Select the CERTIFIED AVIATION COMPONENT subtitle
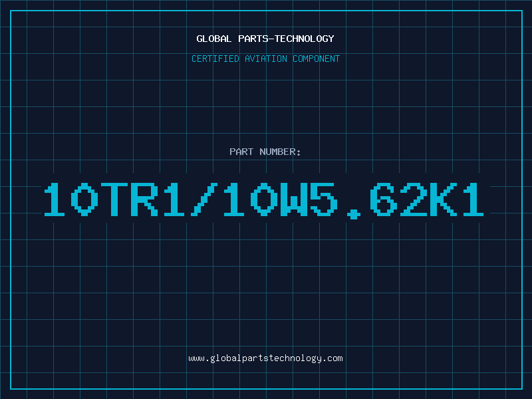 [x=265, y=59]
